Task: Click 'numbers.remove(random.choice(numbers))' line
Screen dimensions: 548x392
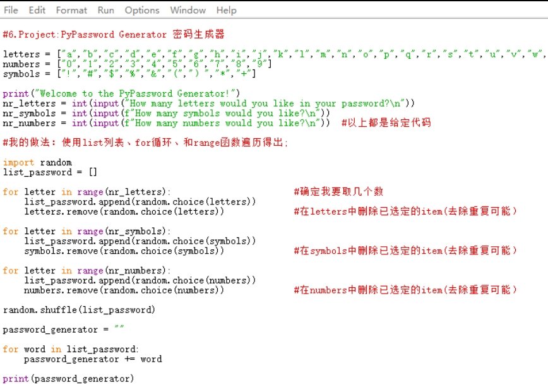Action: [124, 290]
